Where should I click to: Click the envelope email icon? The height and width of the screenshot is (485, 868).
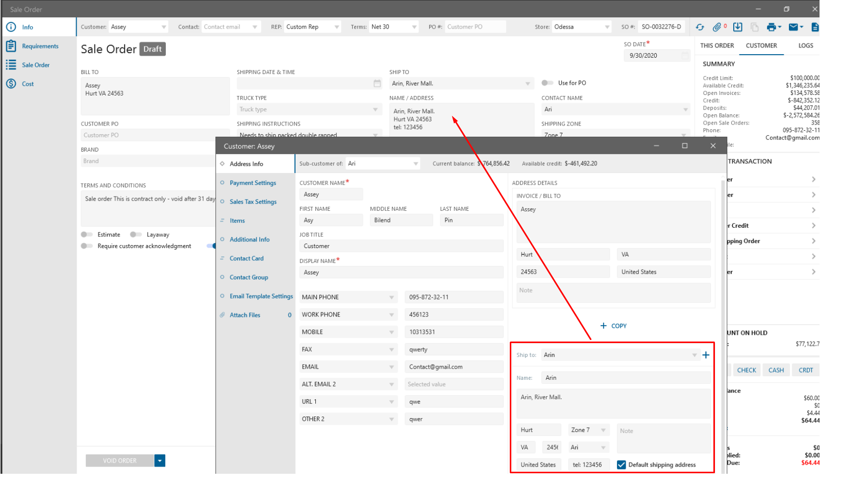[793, 27]
